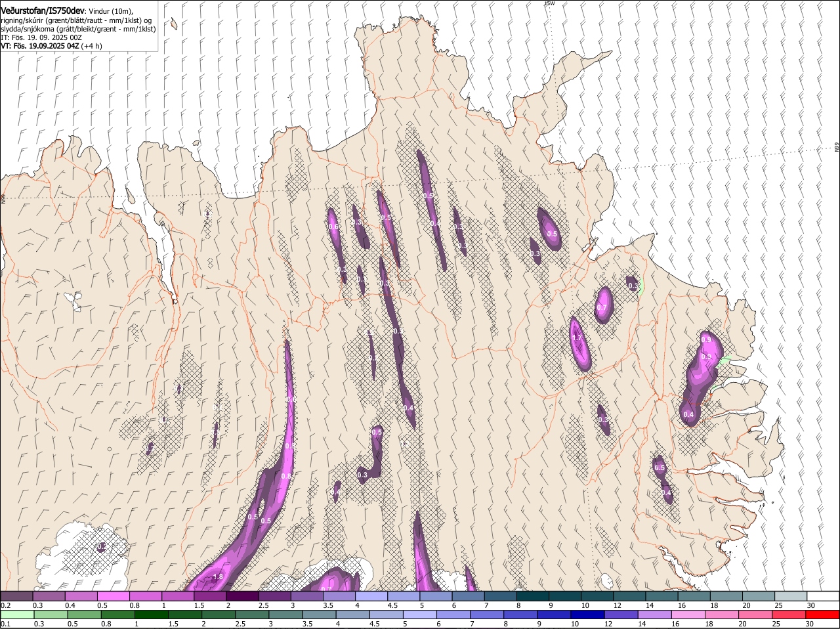Pick upper legend swatch between 0.5 and 0.8
The width and height of the screenshot is (840, 629).
(x=114, y=596)
